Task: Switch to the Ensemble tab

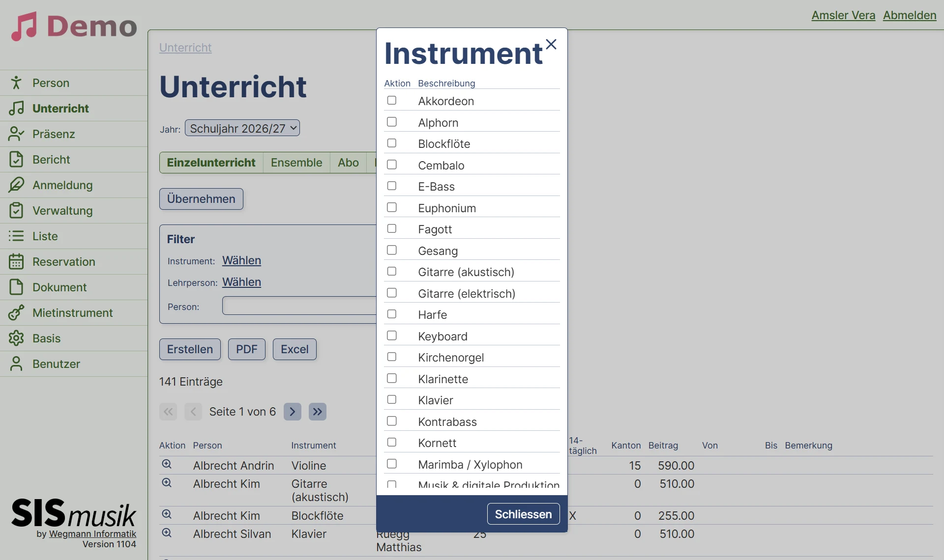Action: [x=296, y=163]
